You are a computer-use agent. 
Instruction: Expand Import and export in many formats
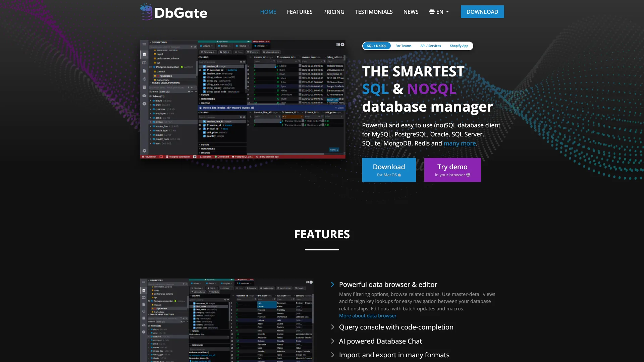(394, 355)
